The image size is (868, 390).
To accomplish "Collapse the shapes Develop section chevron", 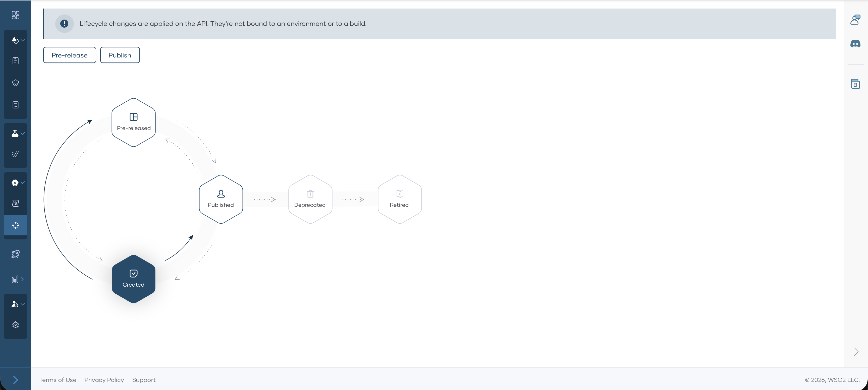I will [23, 40].
